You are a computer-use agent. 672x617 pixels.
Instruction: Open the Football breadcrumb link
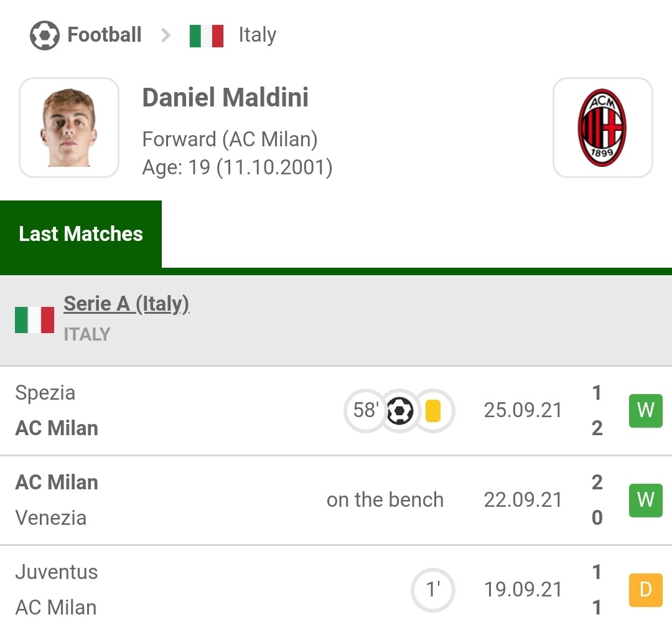click(105, 35)
